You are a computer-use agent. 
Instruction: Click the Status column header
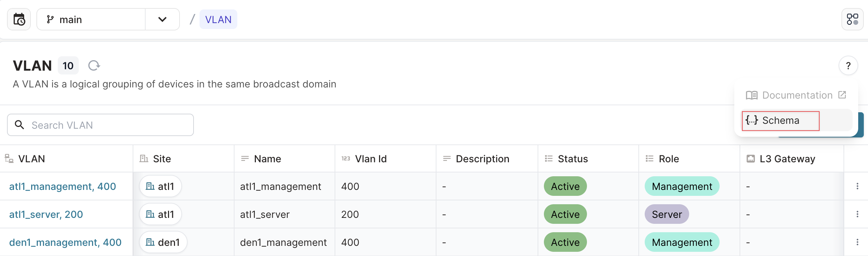[x=588, y=159]
